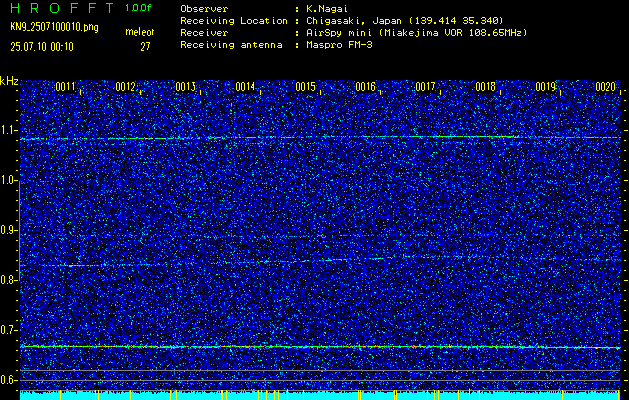Viewport: 629px width, 400px height.
Task: Click the meteor count value 27
Action: tap(145, 47)
